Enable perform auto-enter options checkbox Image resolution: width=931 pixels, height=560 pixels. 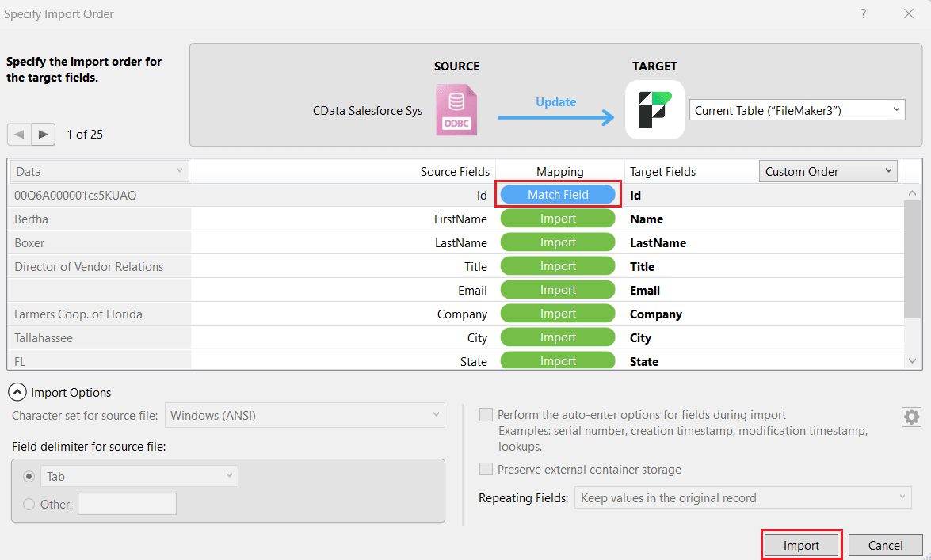pyautogui.click(x=486, y=415)
